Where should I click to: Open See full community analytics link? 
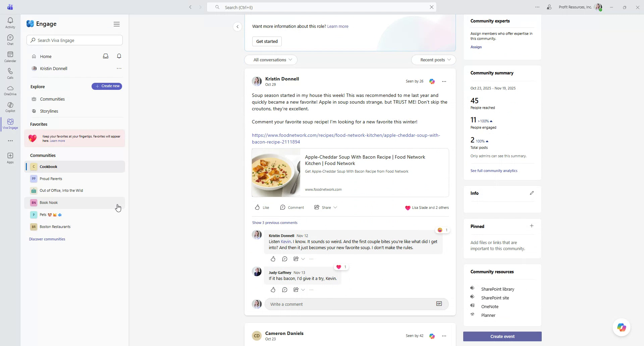pyautogui.click(x=493, y=170)
